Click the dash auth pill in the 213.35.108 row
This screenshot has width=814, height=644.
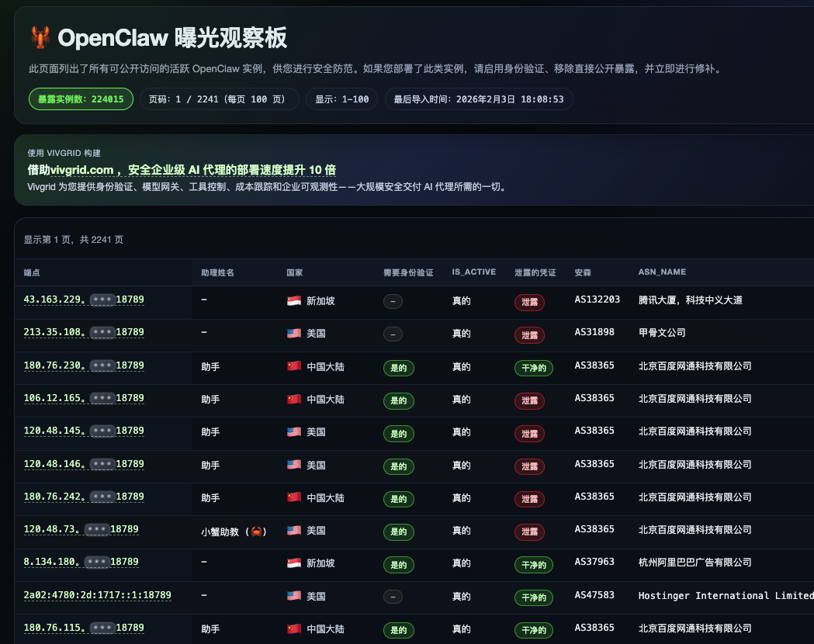click(393, 334)
